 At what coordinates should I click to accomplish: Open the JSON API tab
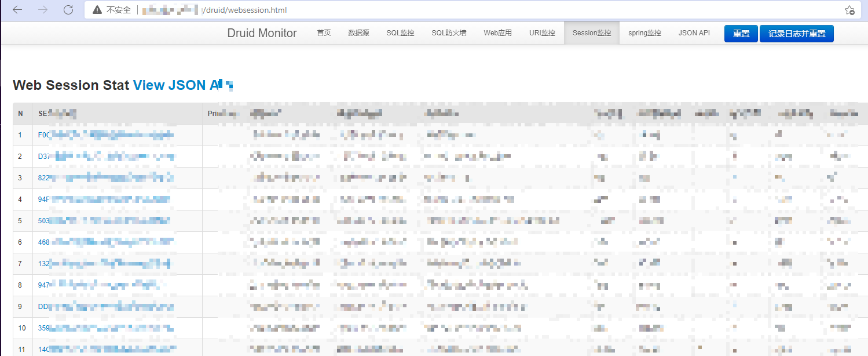click(x=694, y=33)
